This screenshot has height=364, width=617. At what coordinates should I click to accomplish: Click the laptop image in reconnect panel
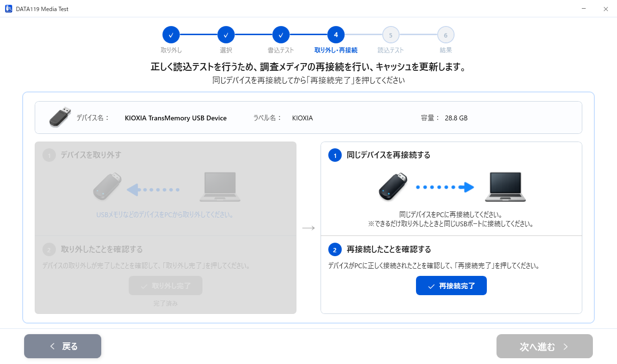point(505,187)
